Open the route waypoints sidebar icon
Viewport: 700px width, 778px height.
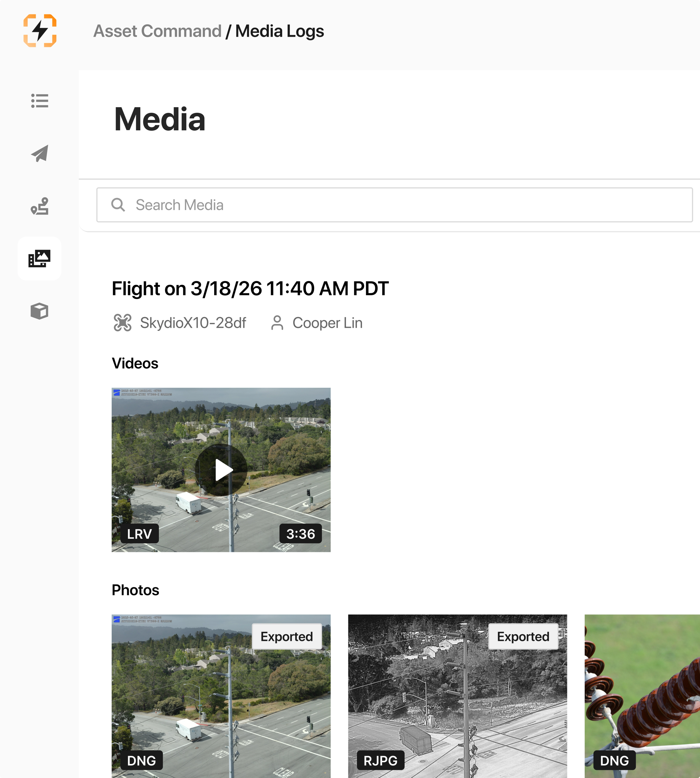tap(40, 206)
